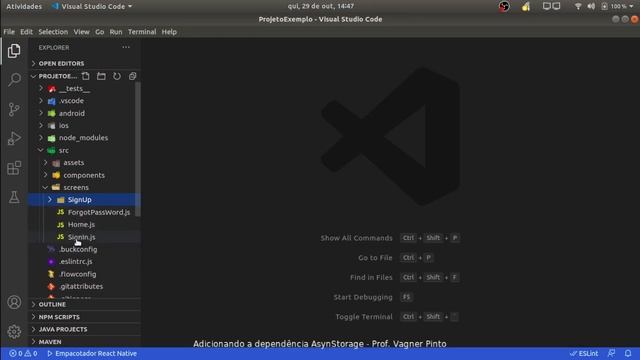The width and height of the screenshot is (640, 360).
Task: Refresh the explorer file tree
Action: pos(117,76)
